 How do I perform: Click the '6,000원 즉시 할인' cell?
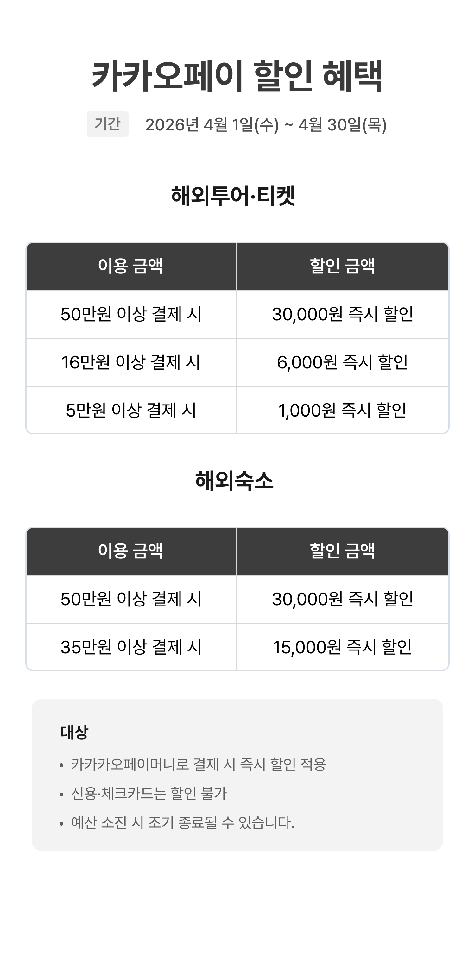tap(342, 362)
